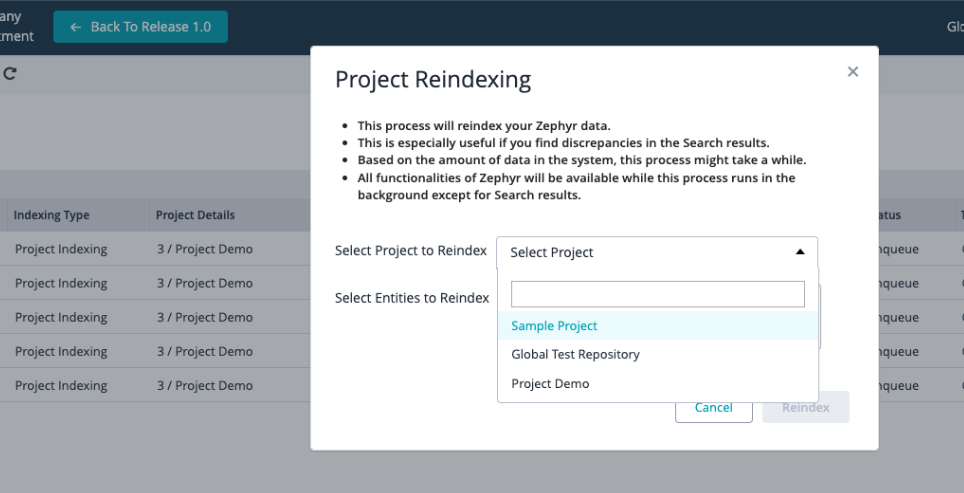Image resolution: width=964 pixels, height=493 pixels.
Task: Select the first Project Indexing table row
Action: [61, 249]
